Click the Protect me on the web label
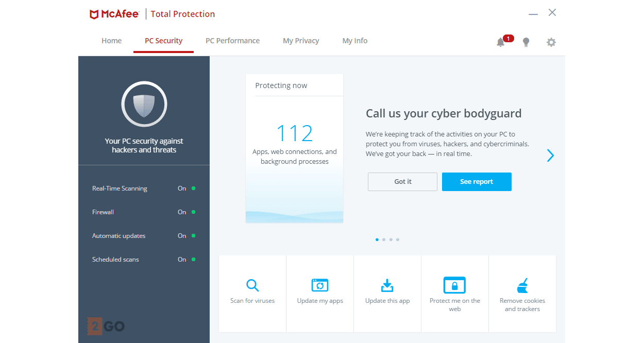The image size is (644, 343). [455, 305]
